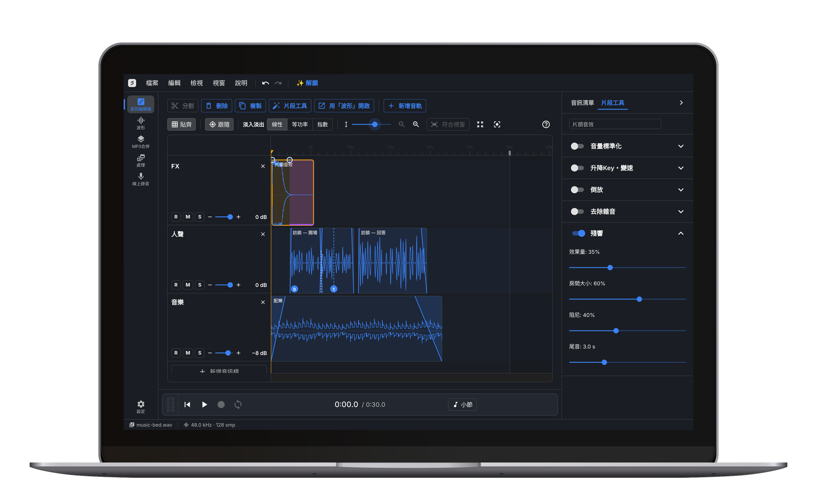
Task: Select the 等功率 fade curve option
Action: 300,125
